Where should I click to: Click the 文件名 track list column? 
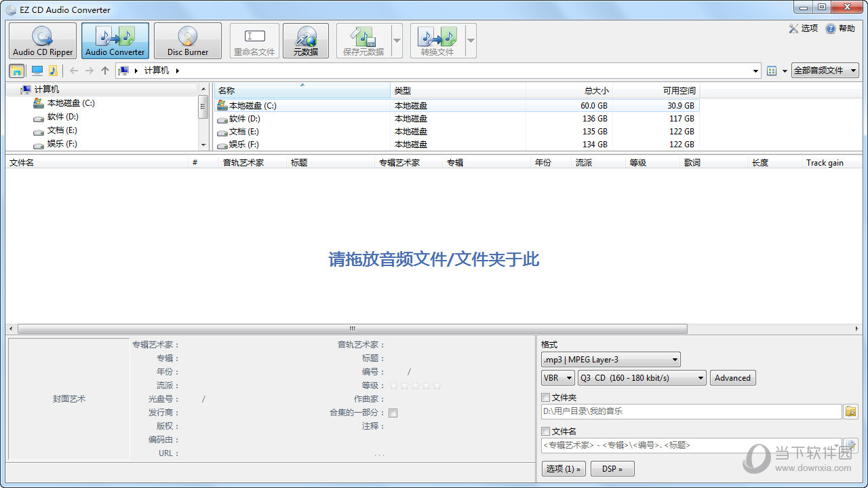click(97, 163)
